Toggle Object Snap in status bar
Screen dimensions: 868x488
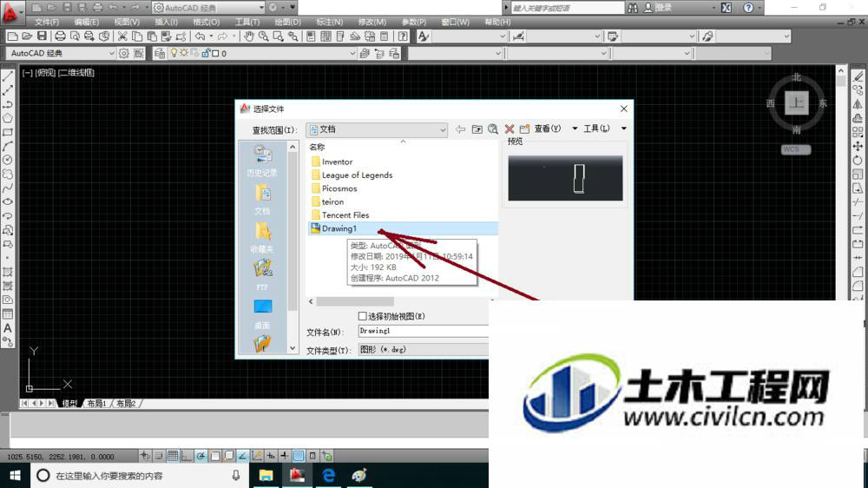(214, 456)
